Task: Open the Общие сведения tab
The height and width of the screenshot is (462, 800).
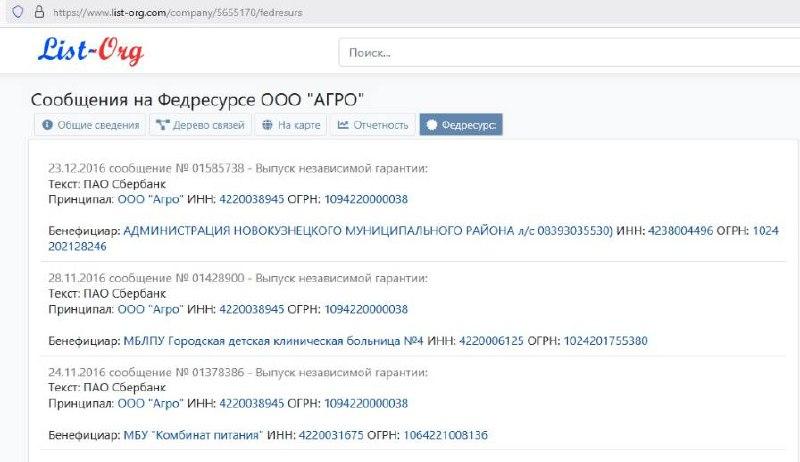Action: 90,125
